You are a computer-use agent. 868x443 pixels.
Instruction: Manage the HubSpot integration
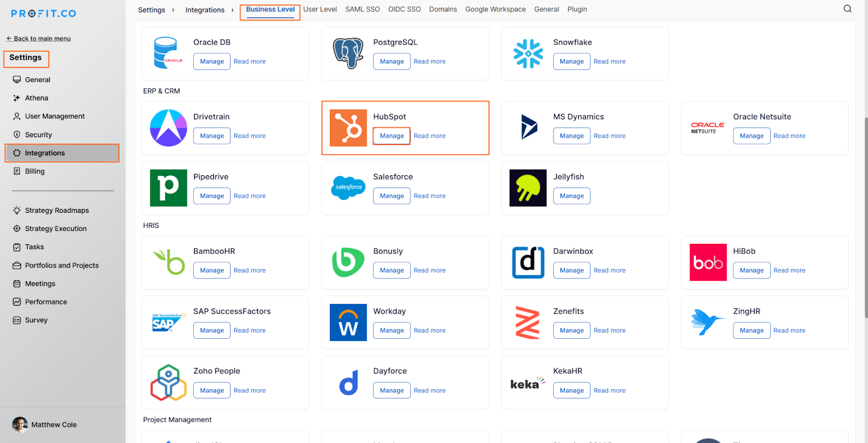pos(392,136)
